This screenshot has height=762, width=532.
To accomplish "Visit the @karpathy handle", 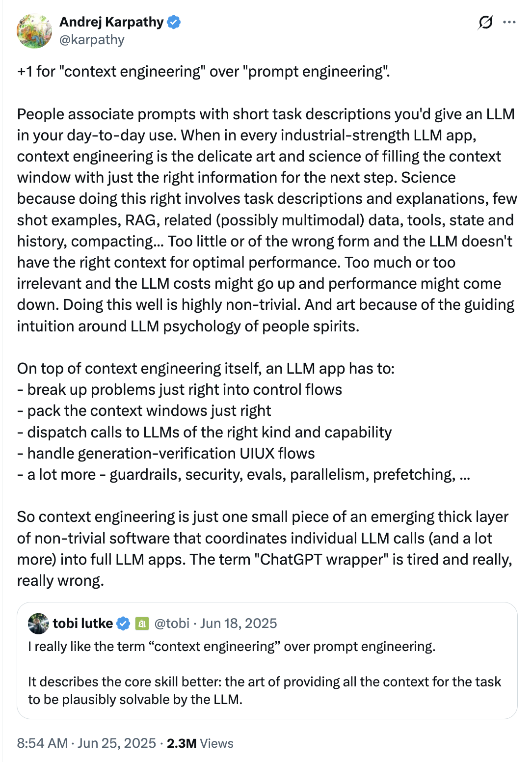I will (x=91, y=40).
